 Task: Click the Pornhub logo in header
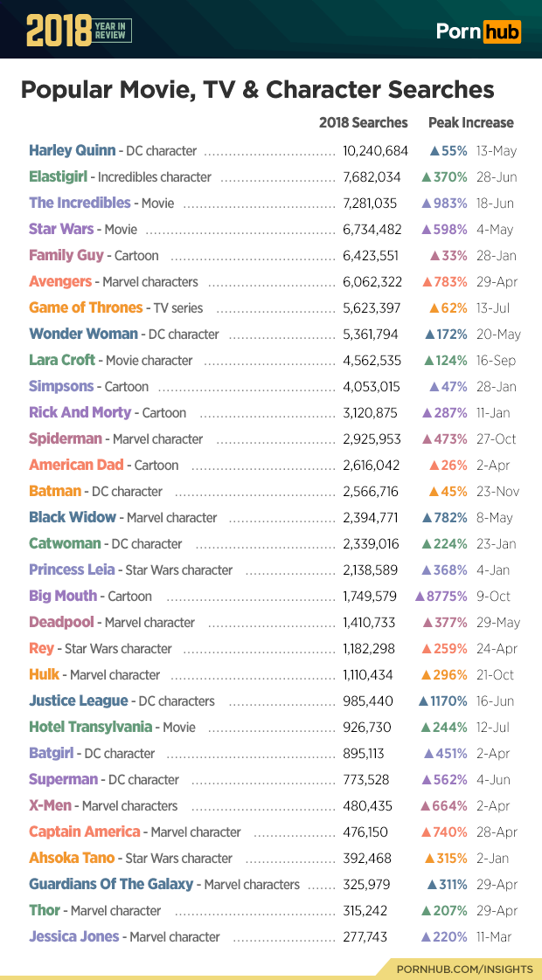(x=478, y=31)
